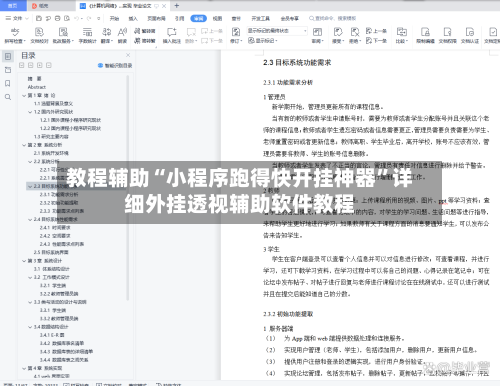500x386 pixels.
Task: Open the 字数统计 word count tool
Action: (87, 35)
